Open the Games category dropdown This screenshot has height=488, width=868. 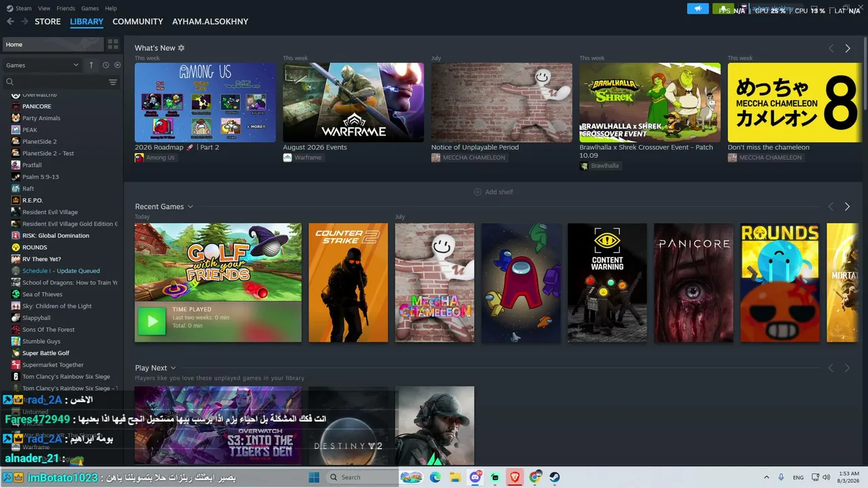click(42, 65)
